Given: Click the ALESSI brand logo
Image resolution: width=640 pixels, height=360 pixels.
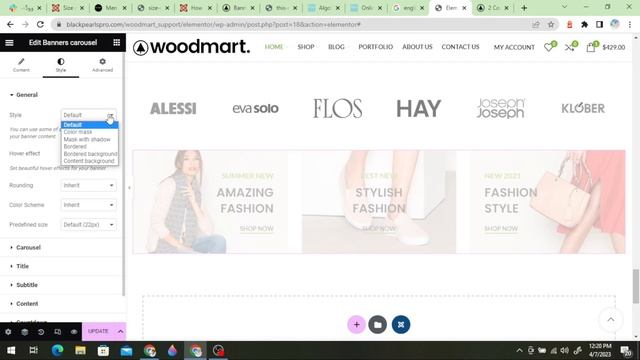Looking at the screenshot, I should coord(173,109).
